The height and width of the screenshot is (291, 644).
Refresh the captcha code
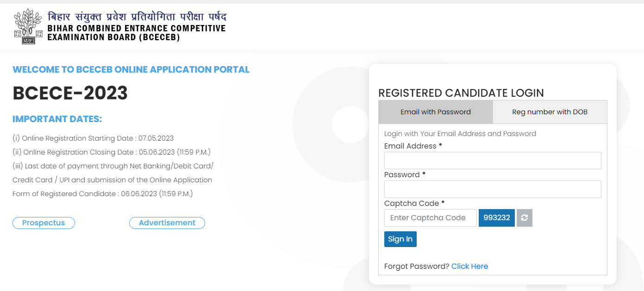pyautogui.click(x=525, y=218)
